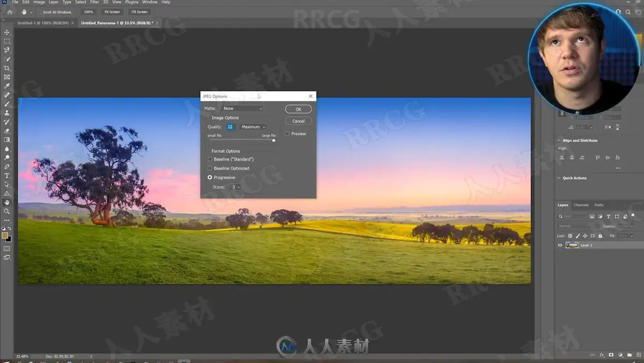Select the History Brush tool
Screen dimensions: 644x363
click(x=7, y=122)
